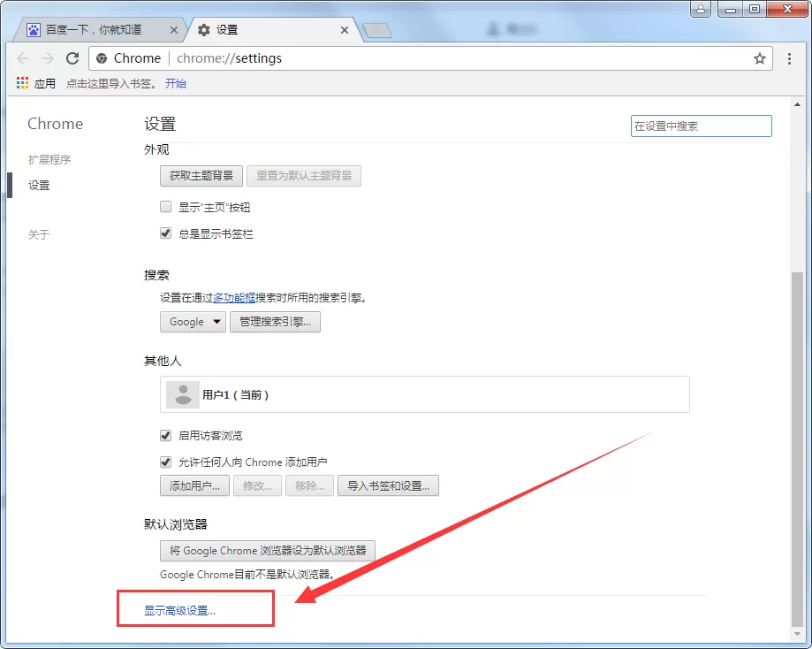Click 管理搜索引擎 button

[x=275, y=322]
